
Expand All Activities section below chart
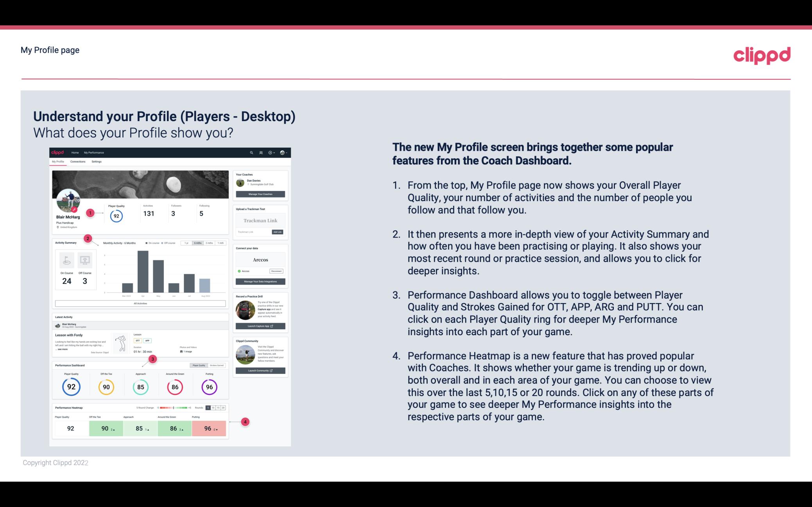140,304
